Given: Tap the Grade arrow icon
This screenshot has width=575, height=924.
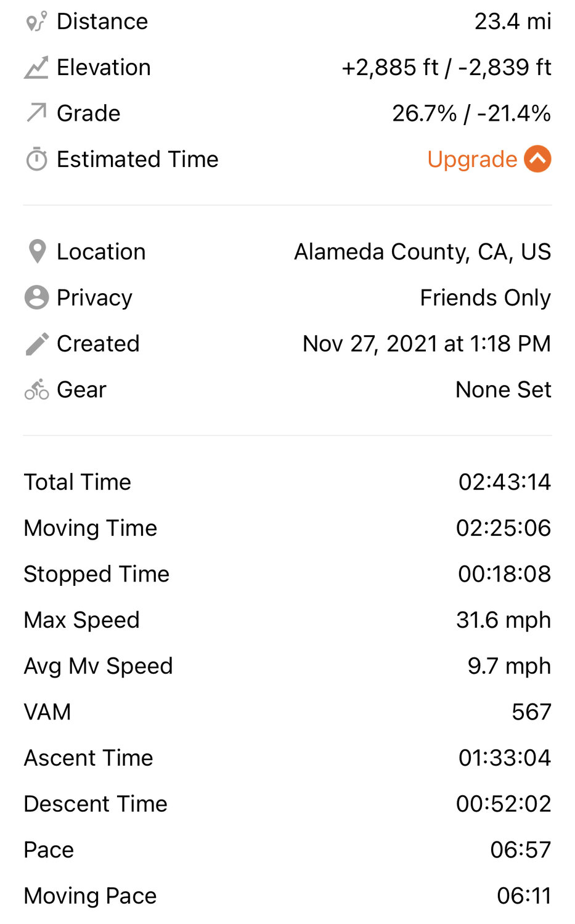Looking at the screenshot, I should point(36,113).
